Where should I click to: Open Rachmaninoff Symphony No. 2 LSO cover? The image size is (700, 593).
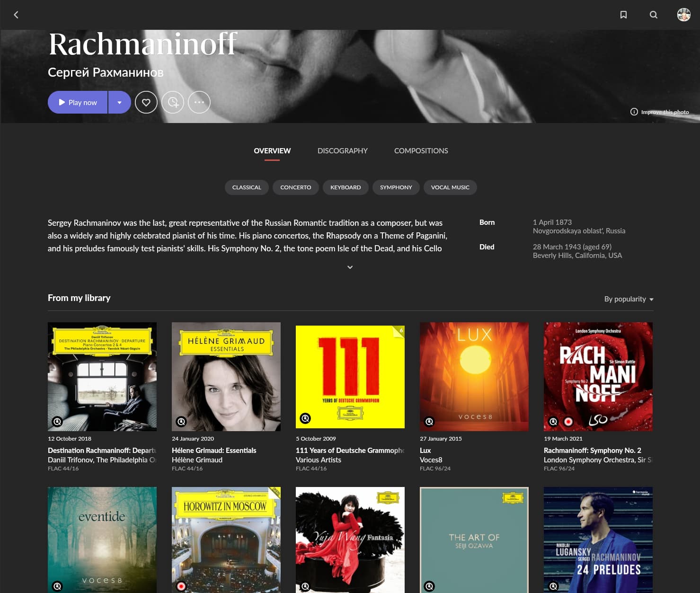[x=598, y=377]
